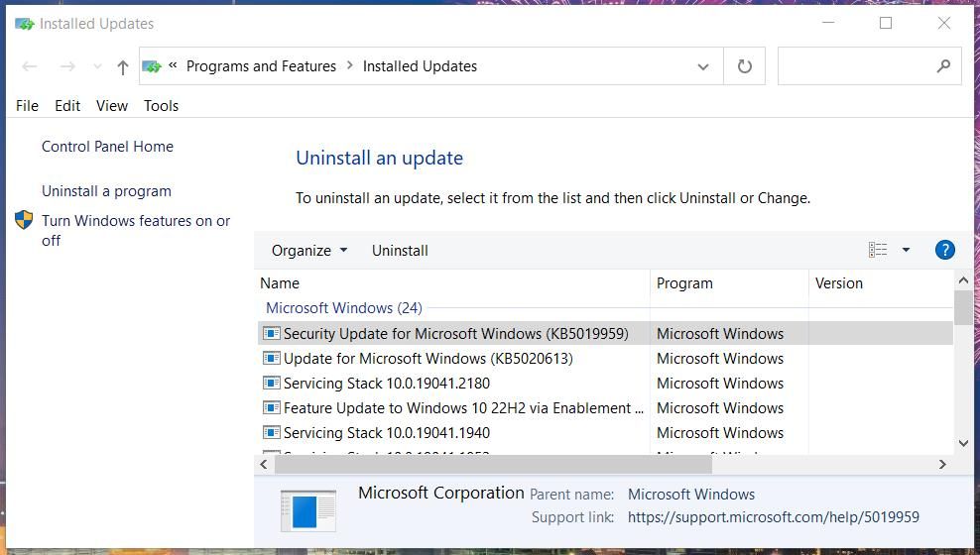Select Servicing Stack 10.0.19041.2180 entry
The image size is (980, 555).
387,384
